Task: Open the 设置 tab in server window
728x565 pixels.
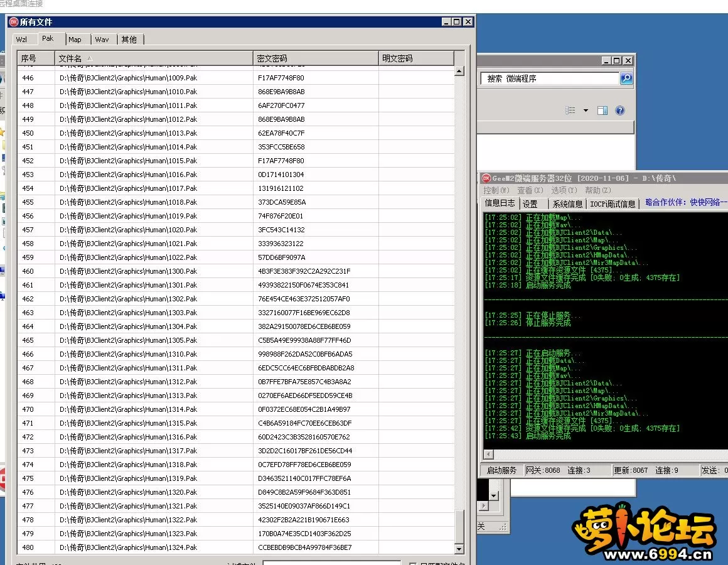Action: coord(531,204)
